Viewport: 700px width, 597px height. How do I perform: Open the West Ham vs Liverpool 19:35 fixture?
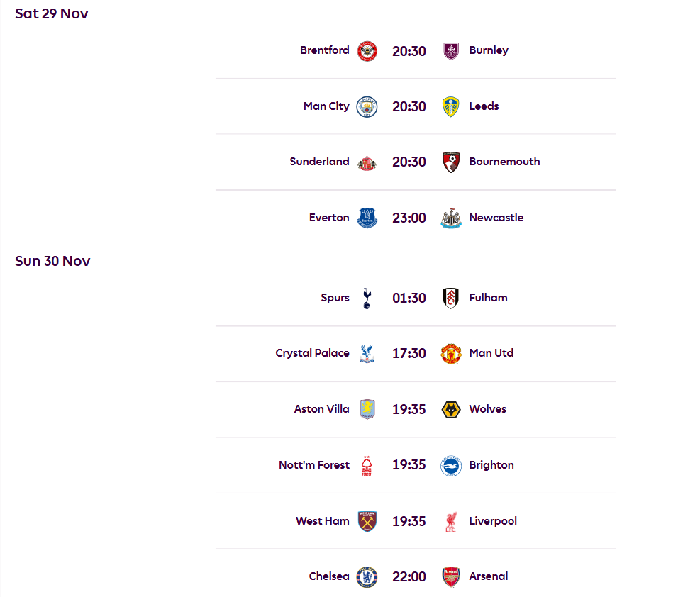click(409, 522)
